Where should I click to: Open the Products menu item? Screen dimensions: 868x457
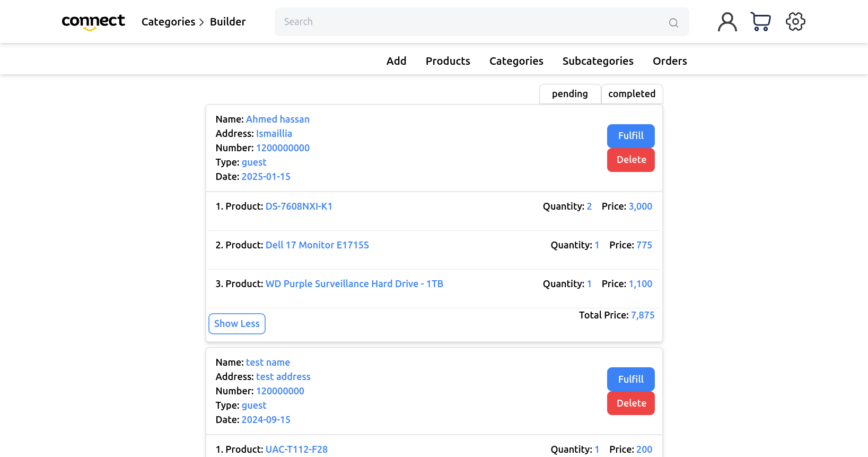pos(448,61)
